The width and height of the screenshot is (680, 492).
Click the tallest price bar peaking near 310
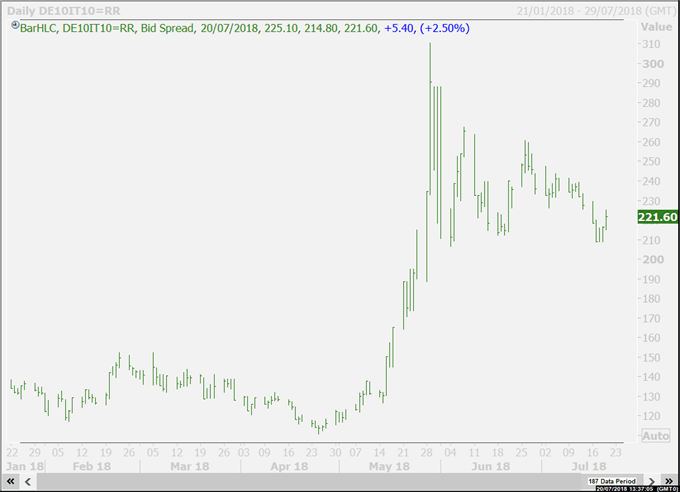click(x=430, y=117)
